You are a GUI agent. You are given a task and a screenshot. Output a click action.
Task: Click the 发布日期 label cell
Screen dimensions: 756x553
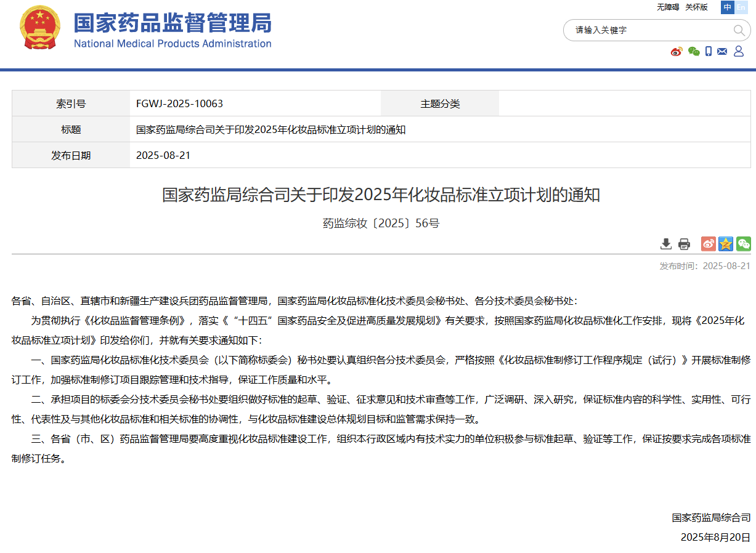point(71,155)
